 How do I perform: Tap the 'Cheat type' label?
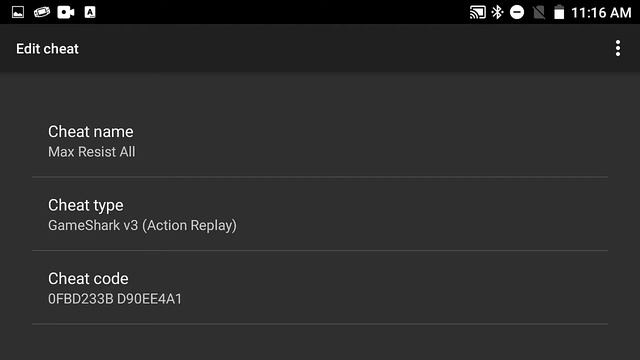(x=86, y=205)
